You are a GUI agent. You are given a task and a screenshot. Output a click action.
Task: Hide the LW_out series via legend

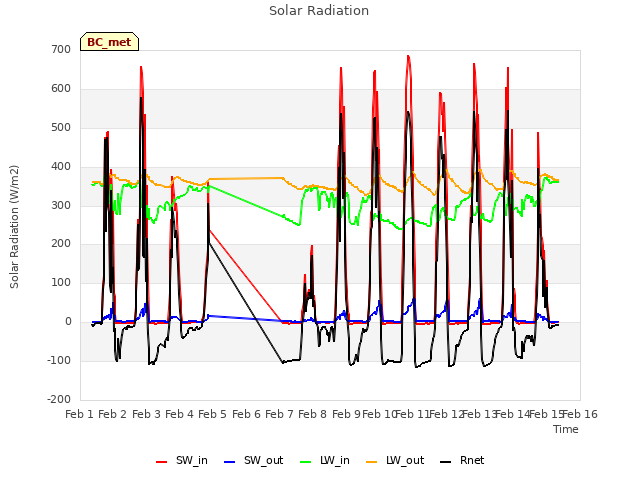coord(395,460)
